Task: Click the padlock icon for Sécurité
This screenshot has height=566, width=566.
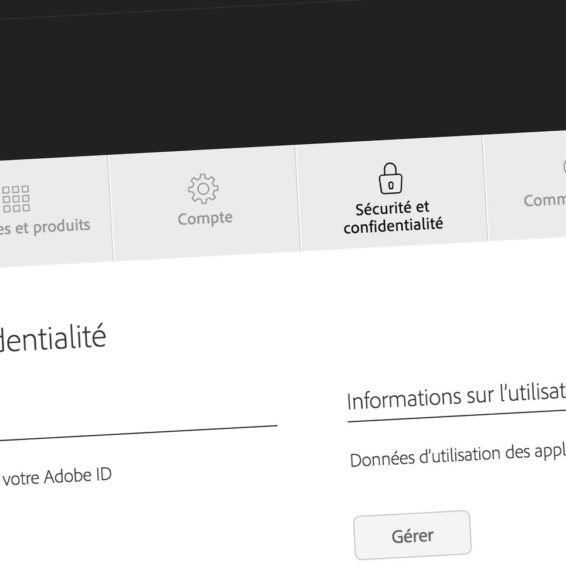Action: pyautogui.click(x=390, y=178)
